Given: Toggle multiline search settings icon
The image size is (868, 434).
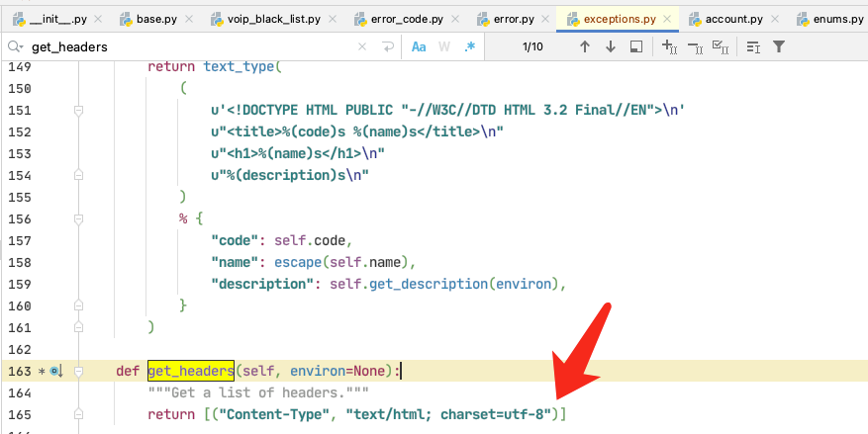Looking at the screenshot, I should [753, 47].
